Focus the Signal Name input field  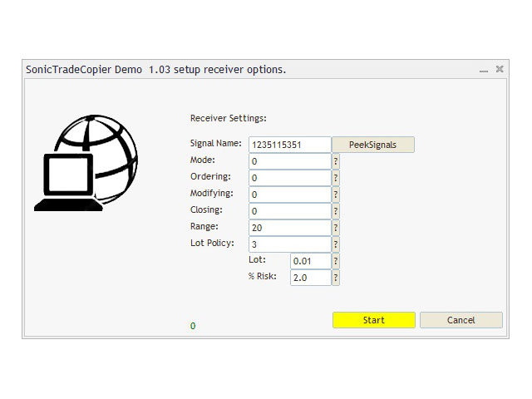290,145
